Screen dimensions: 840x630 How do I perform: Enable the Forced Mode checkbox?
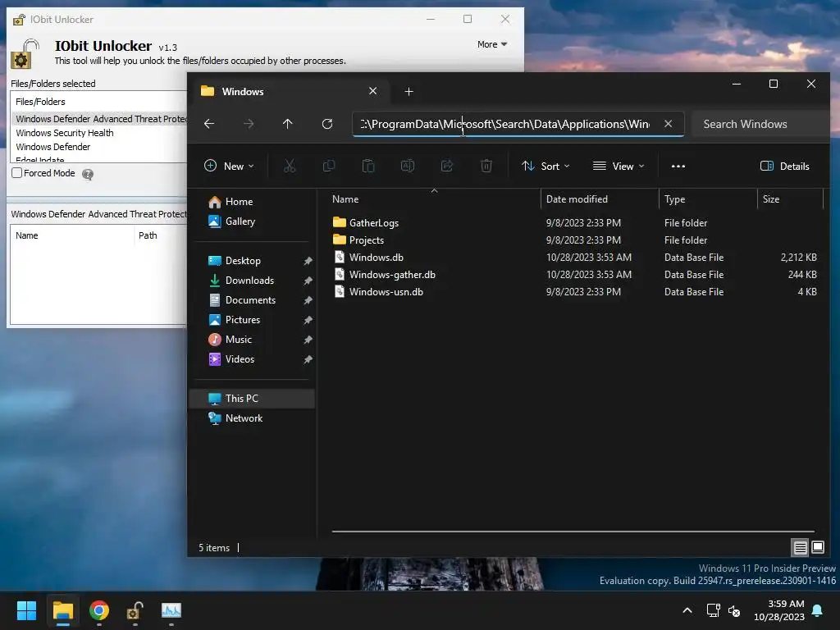[17, 173]
